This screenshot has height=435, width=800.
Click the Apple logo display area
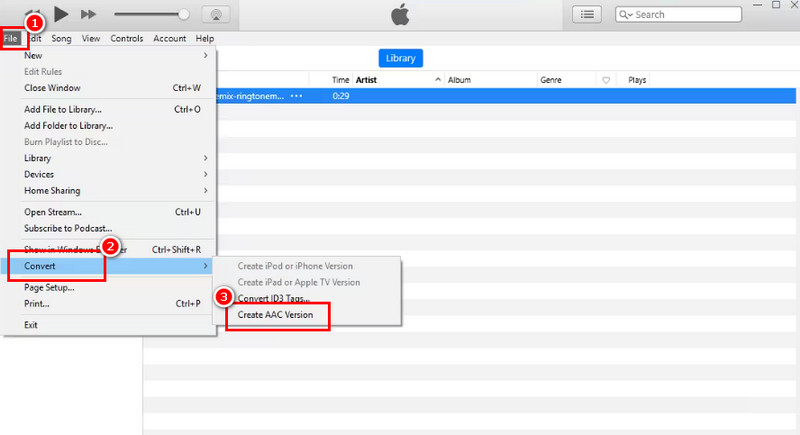401,14
